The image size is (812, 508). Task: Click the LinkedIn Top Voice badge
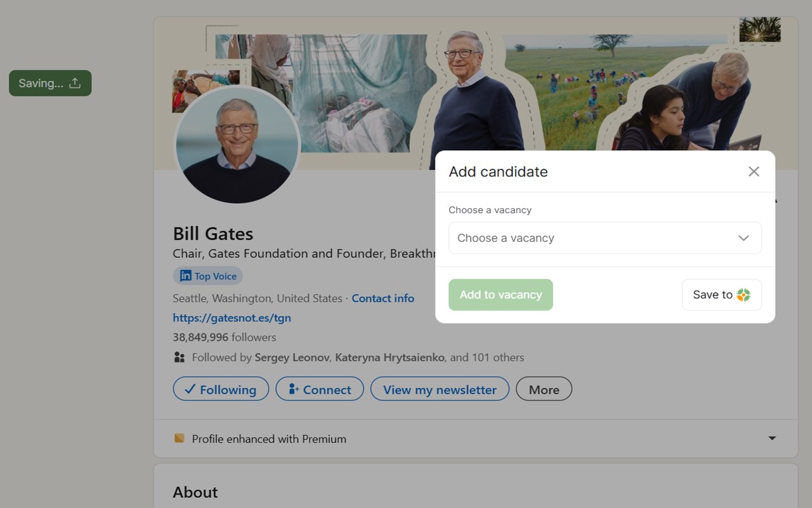208,276
